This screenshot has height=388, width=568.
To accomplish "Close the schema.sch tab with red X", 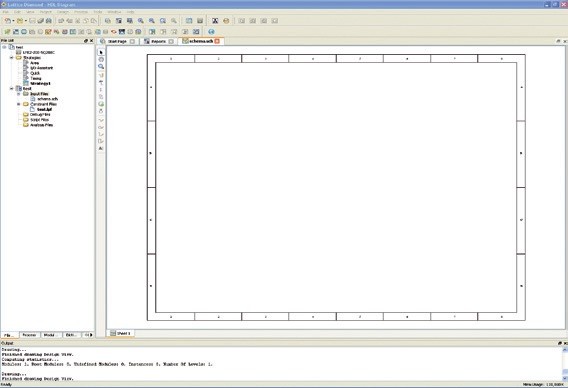I will coord(217,41).
